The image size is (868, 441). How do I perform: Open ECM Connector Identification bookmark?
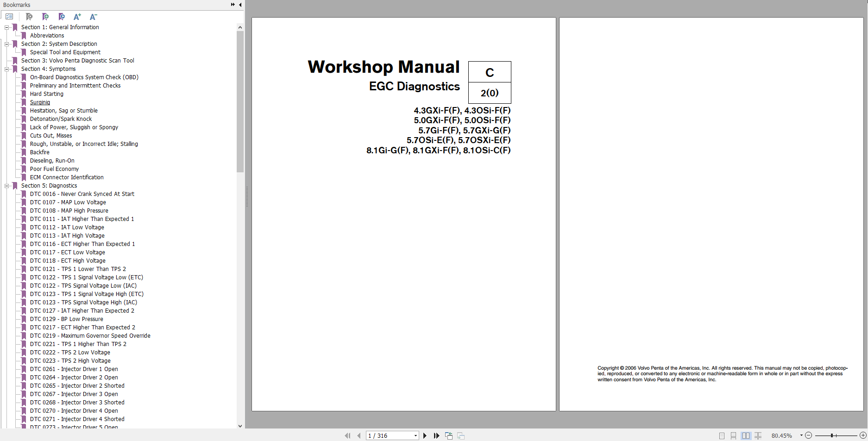[67, 177]
